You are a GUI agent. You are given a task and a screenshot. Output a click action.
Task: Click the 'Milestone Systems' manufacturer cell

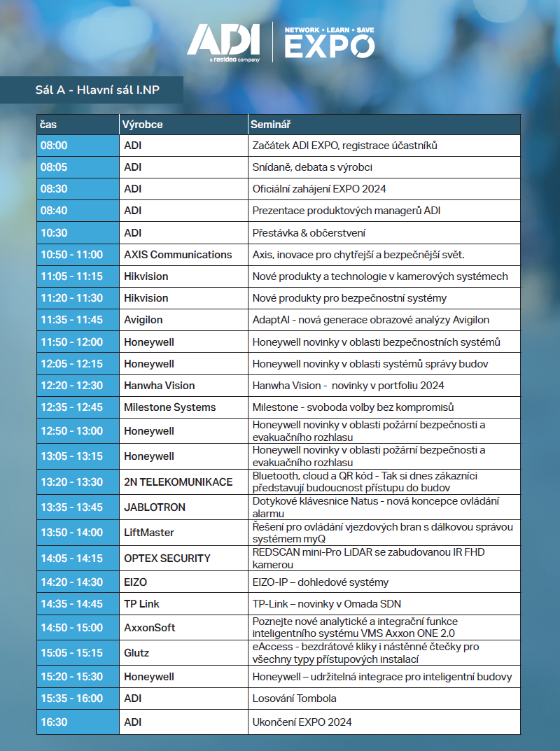pyautogui.click(x=183, y=407)
